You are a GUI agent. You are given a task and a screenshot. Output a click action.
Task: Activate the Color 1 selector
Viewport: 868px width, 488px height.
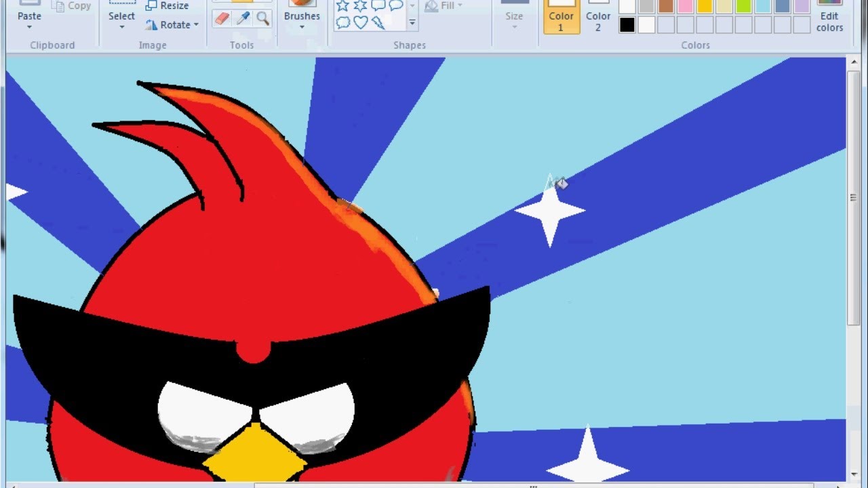coord(561,16)
